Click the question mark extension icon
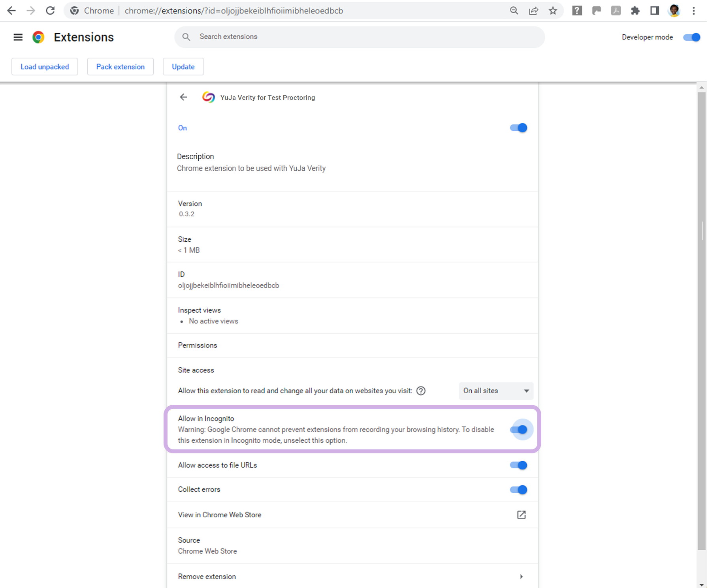Screen dimensions: 708x588 click(577, 11)
